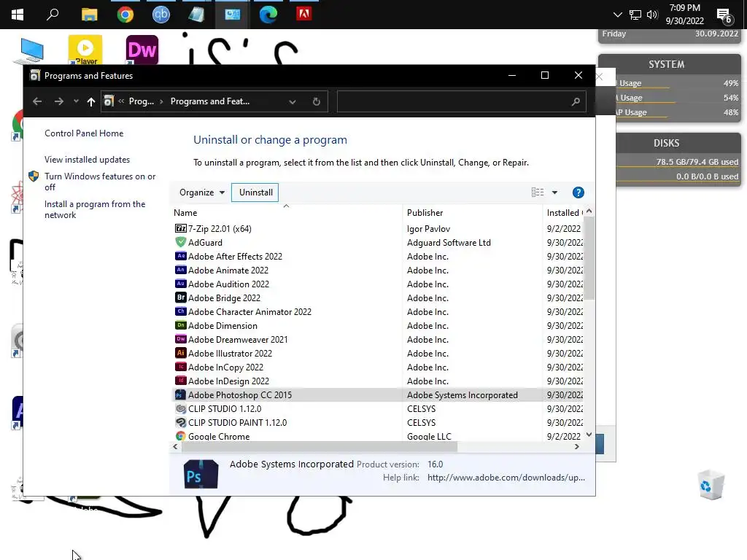Click the Uninstall button

click(x=255, y=192)
